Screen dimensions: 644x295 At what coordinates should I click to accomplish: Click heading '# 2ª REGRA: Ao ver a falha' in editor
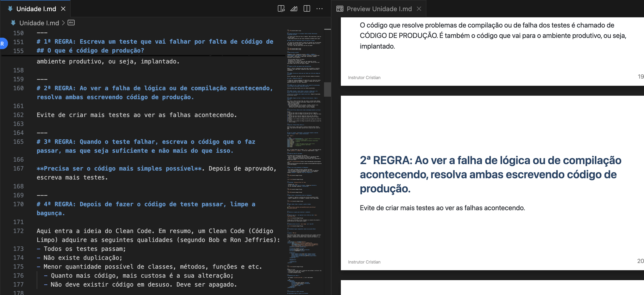click(155, 88)
